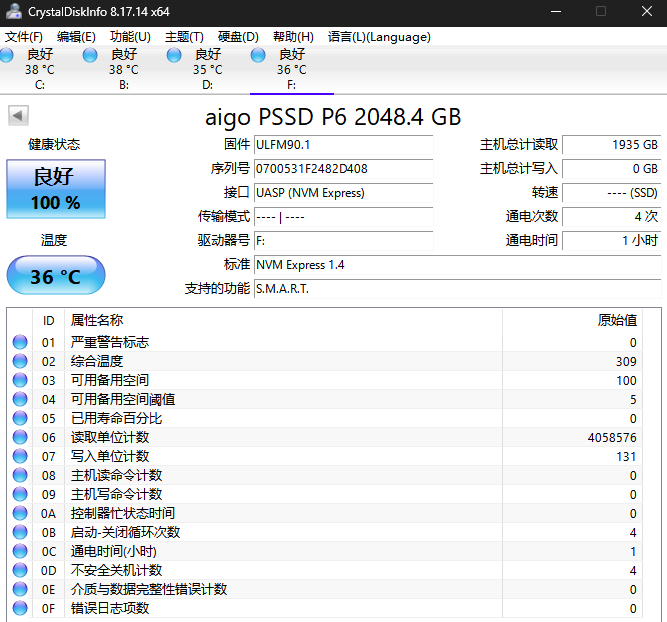Click the ID column header
The height and width of the screenshot is (622, 667).
(48, 320)
